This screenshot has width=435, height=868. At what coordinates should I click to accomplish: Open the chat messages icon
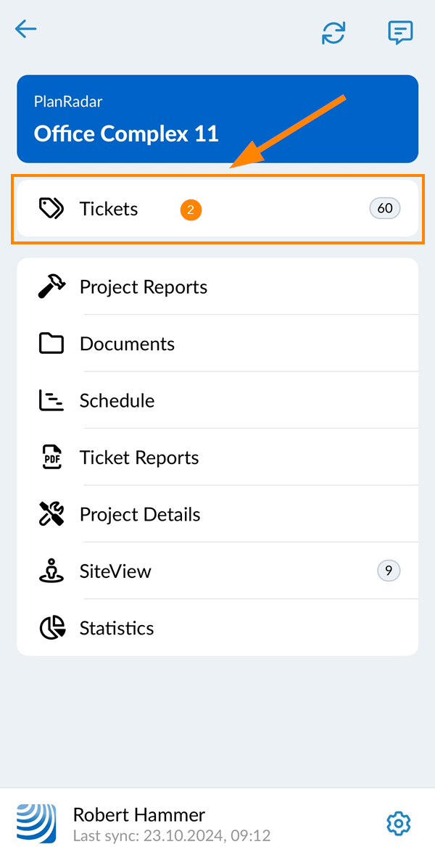tap(400, 32)
